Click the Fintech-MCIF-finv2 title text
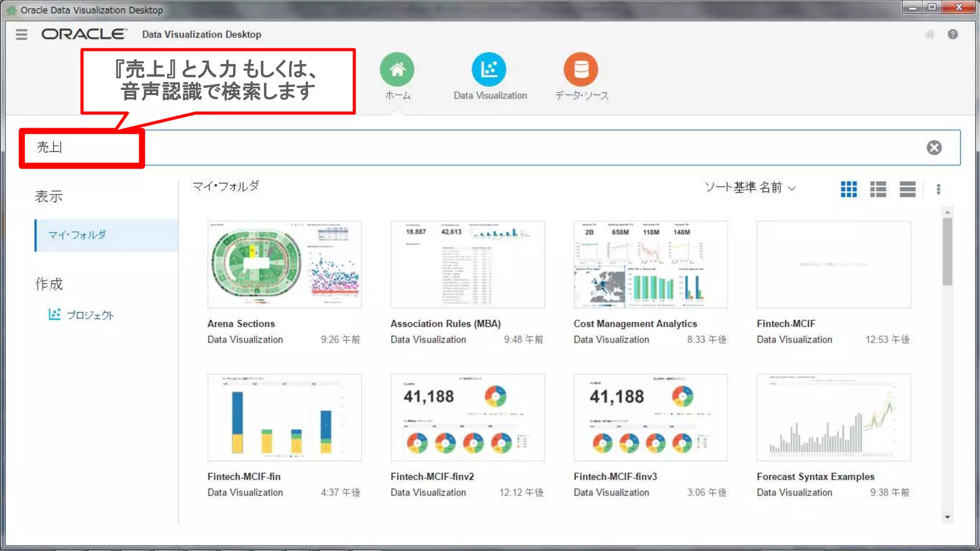 coord(432,477)
